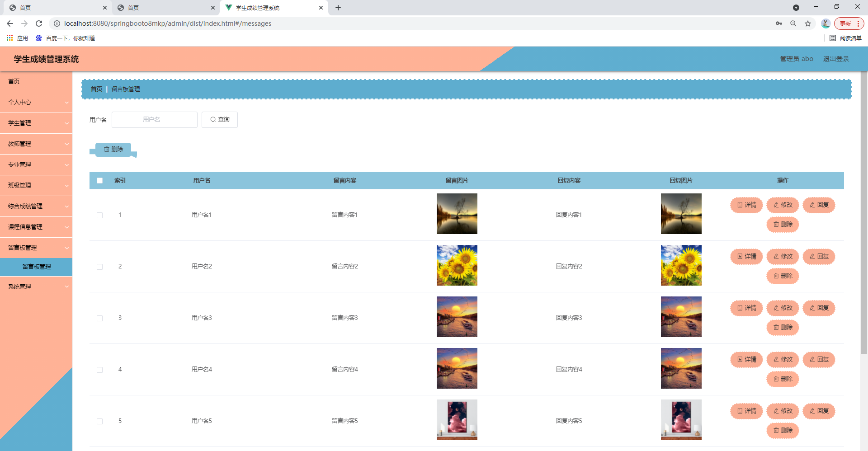This screenshot has height=451, width=868.
Task: Click 回复 reply button in row 3
Action: [819, 308]
